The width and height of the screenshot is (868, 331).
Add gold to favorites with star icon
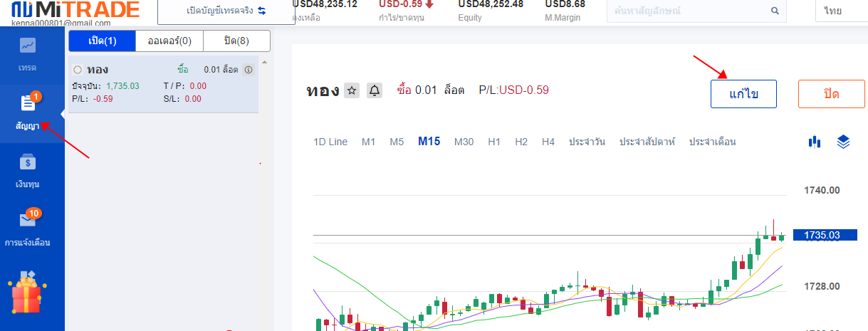(352, 90)
